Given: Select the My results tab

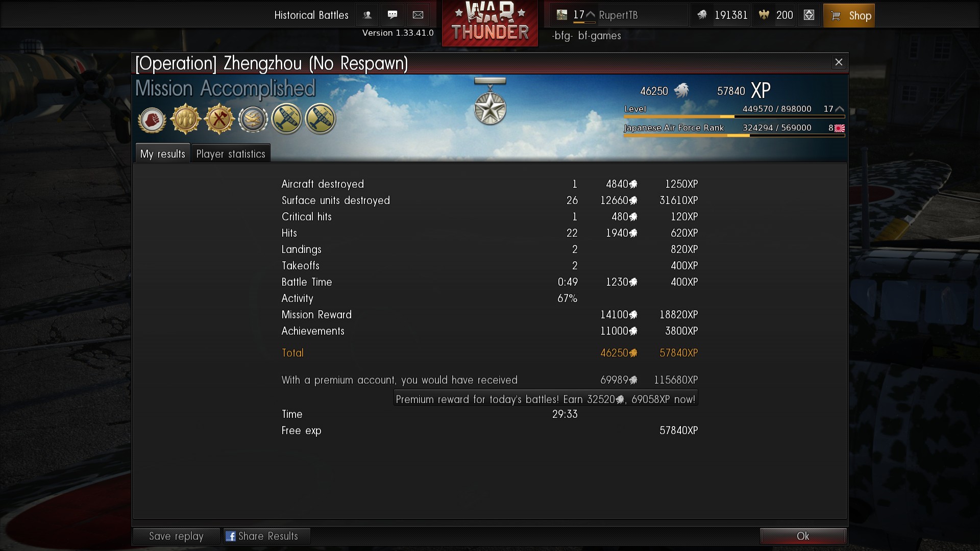Looking at the screenshot, I should coord(162,154).
